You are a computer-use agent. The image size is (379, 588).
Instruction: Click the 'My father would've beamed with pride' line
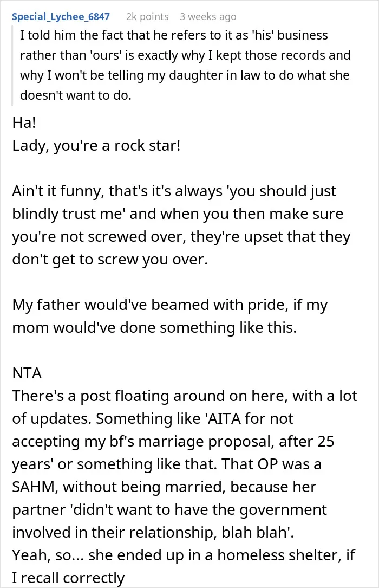pos(169,305)
